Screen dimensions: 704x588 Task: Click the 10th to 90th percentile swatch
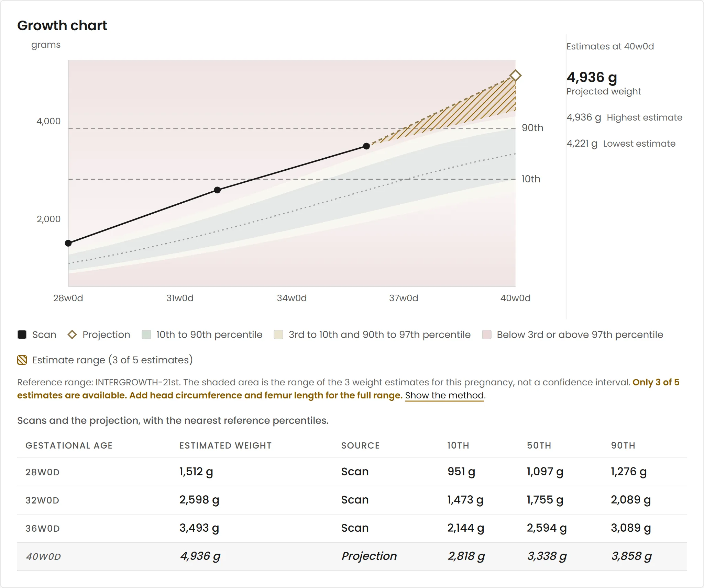pyautogui.click(x=146, y=335)
